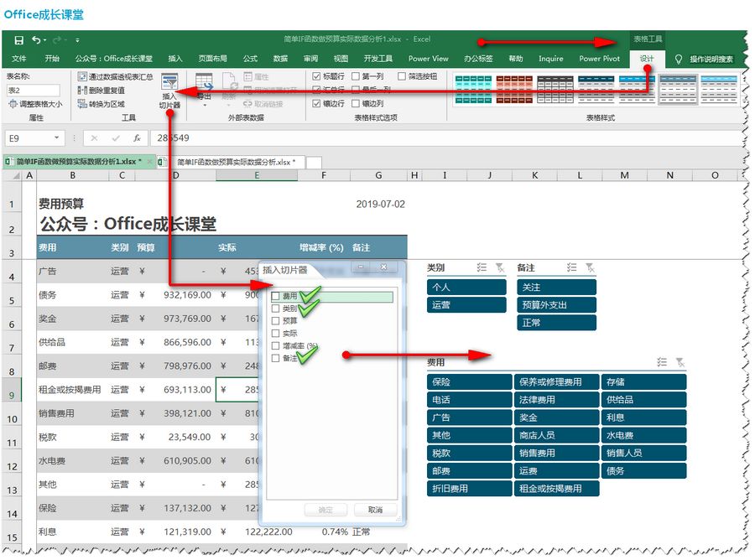Switch to the 公式 Formulas tab

point(250,59)
